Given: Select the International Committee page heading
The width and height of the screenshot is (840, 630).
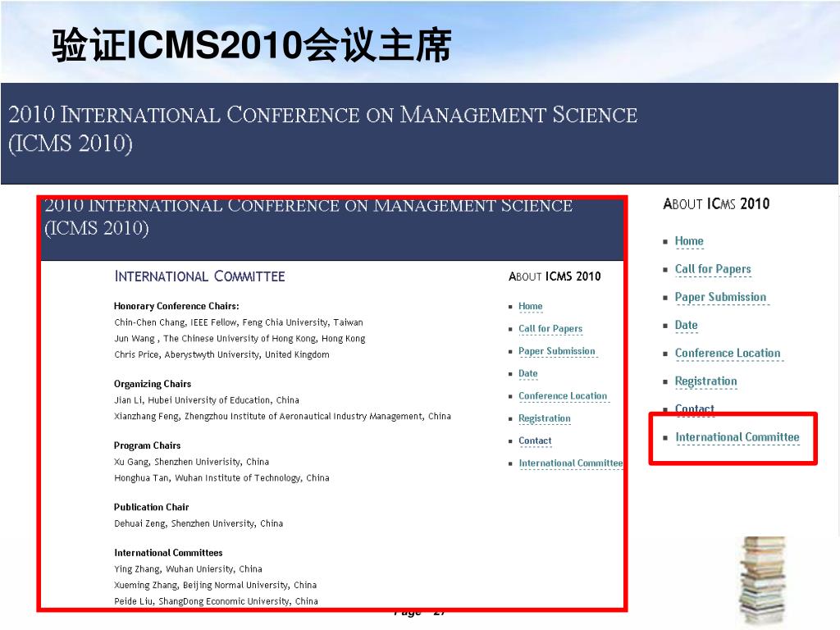Looking at the screenshot, I should pos(200,276).
